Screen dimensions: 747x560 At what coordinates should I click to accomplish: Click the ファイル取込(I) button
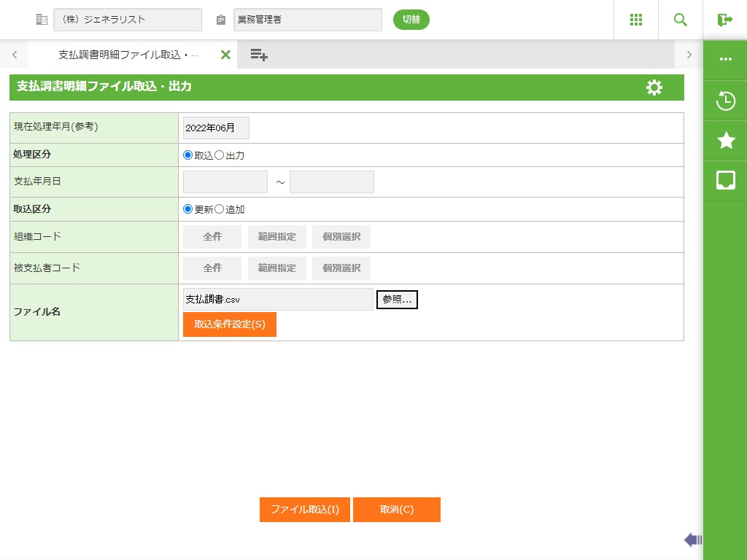(x=305, y=510)
